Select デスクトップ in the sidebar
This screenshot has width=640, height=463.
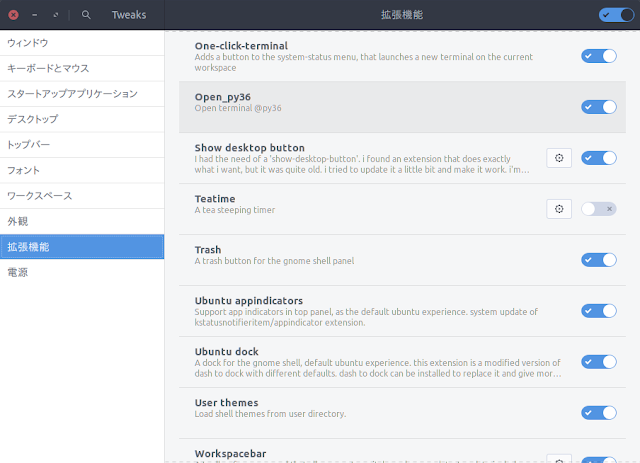pos(82,119)
